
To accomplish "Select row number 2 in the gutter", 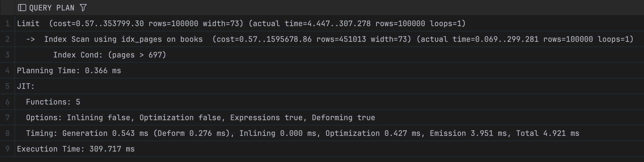I will (x=7, y=39).
